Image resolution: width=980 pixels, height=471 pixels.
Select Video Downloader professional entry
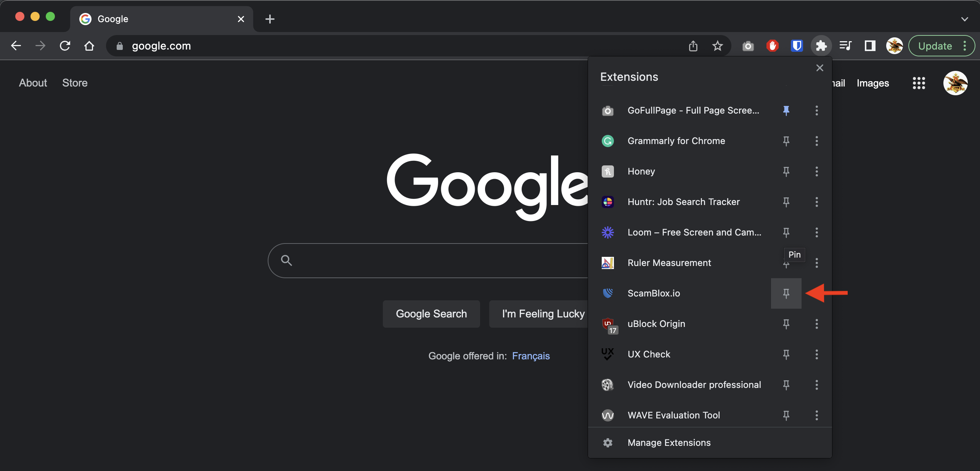680,385
